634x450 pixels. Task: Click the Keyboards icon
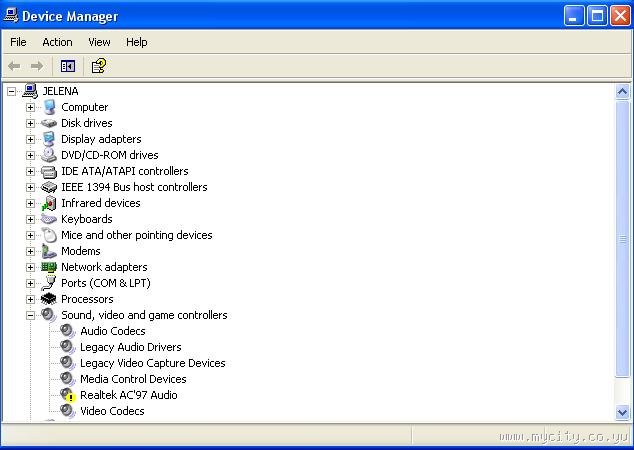49,219
